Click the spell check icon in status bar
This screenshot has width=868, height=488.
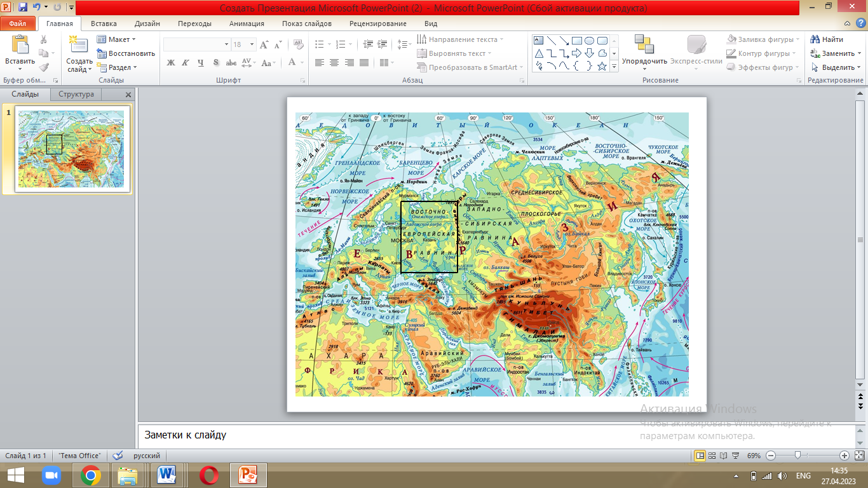[117, 456]
